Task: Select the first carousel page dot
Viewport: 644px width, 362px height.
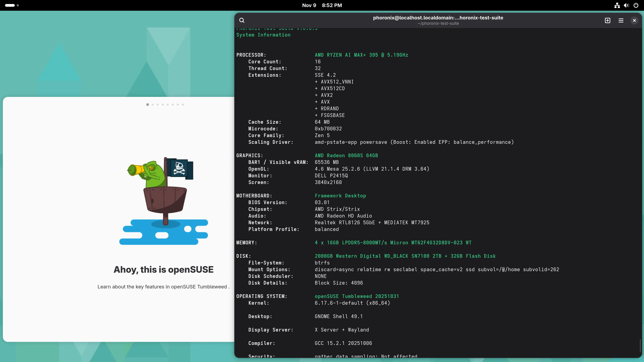Action: (148, 105)
